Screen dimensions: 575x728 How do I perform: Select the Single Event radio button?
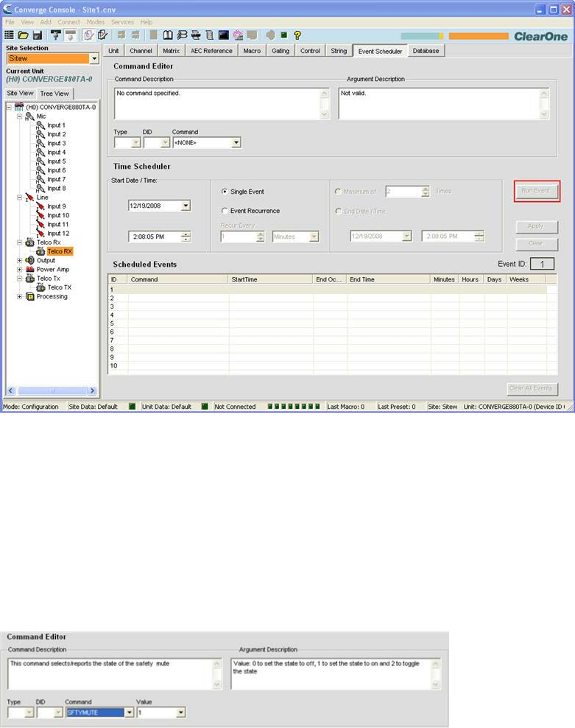pos(225,192)
